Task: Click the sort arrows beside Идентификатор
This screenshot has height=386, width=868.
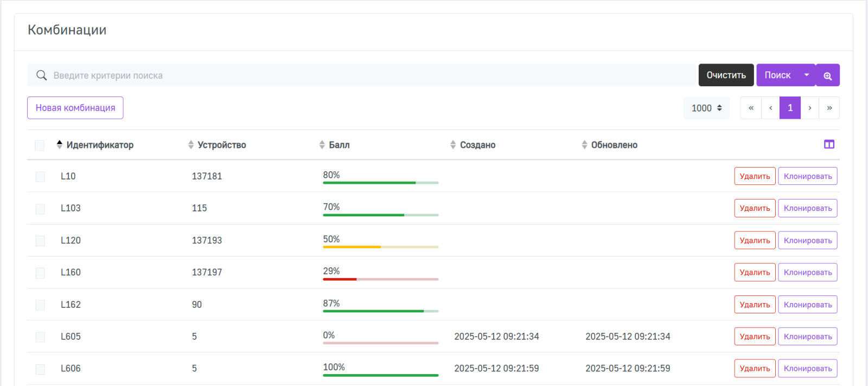Action: click(x=60, y=145)
